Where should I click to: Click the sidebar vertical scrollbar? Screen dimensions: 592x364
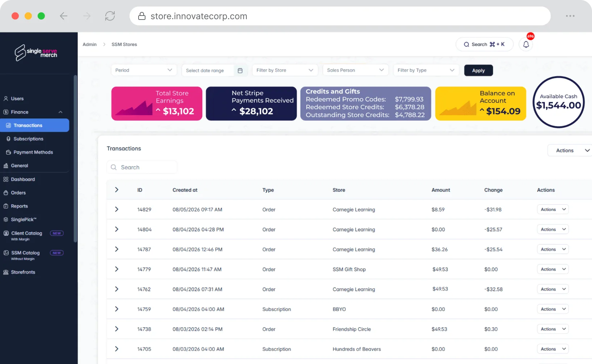coord(75,158)
